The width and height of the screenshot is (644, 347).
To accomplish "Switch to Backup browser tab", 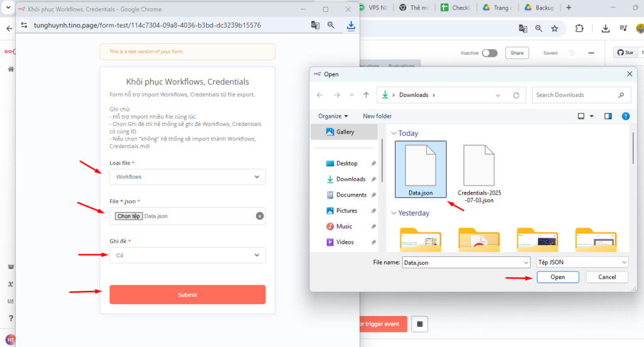I will pyautogui.click(x=540, y=8).
